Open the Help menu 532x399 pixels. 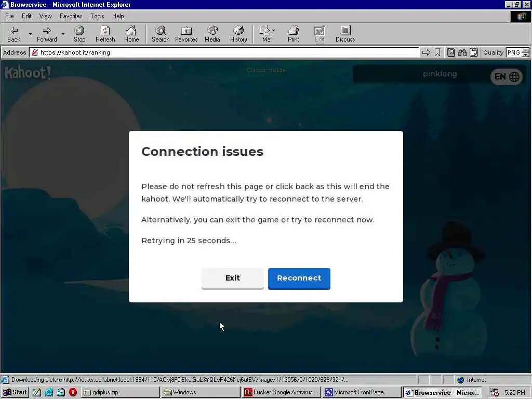118,16
